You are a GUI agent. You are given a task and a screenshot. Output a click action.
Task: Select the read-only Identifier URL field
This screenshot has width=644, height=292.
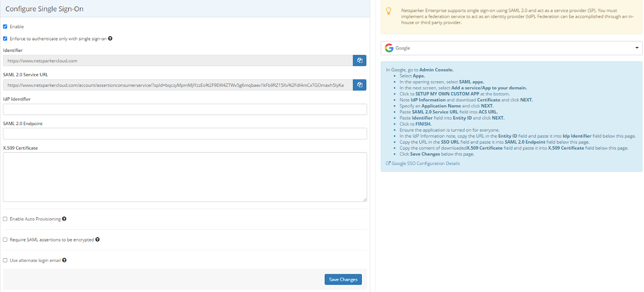click(178, 61)
